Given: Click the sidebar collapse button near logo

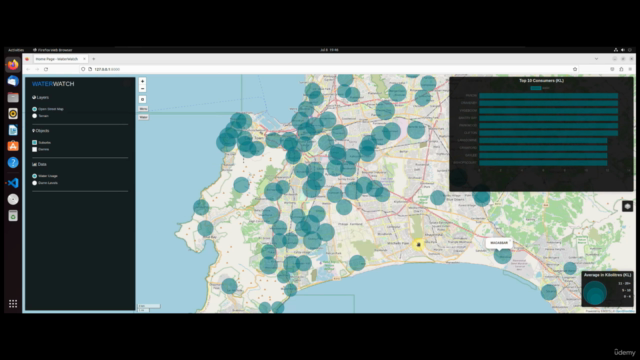Looking at the screenshot, I should coord(127,84).
